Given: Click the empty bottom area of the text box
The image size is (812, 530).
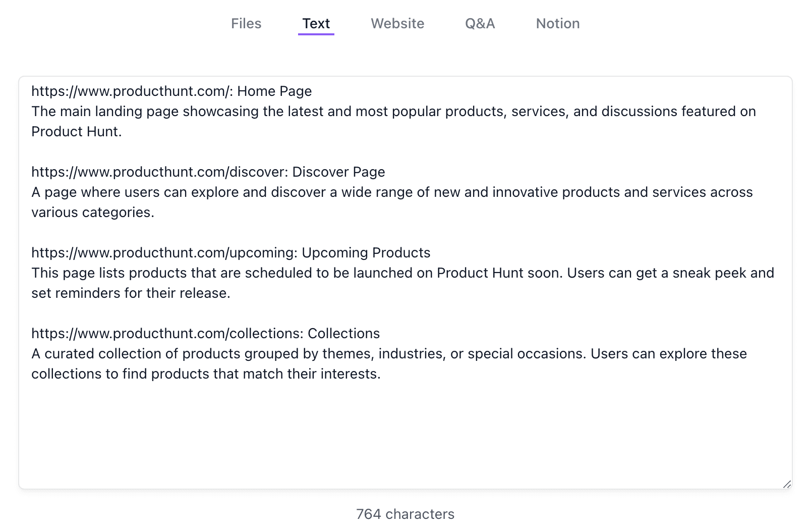Looking at the screenshot, I should pos(405,434).
